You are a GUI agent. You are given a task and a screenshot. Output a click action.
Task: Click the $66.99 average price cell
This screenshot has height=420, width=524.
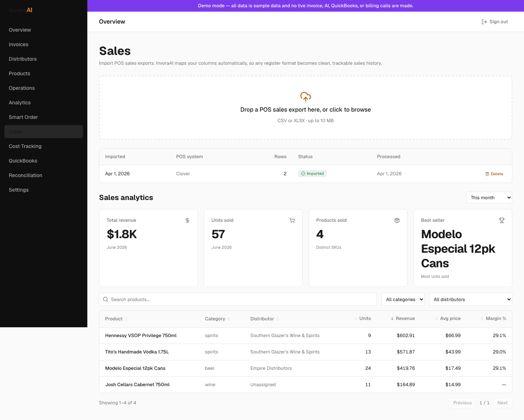pos(453,336)
